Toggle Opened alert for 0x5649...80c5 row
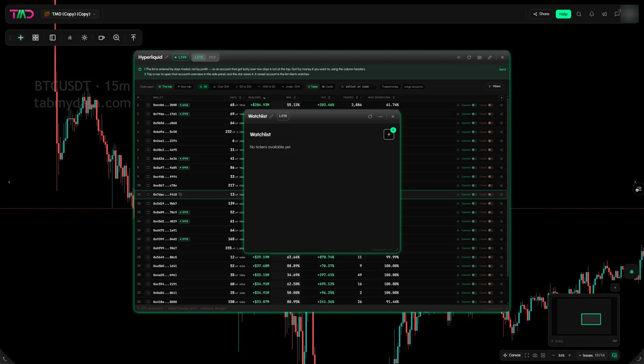 [474, 257]
